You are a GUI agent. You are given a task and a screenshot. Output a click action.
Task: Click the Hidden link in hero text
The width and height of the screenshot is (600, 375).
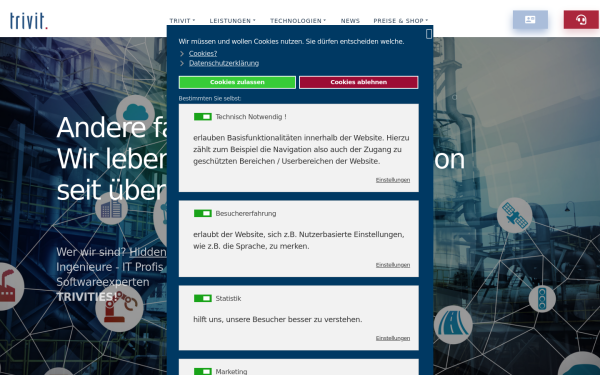[148, 252]
